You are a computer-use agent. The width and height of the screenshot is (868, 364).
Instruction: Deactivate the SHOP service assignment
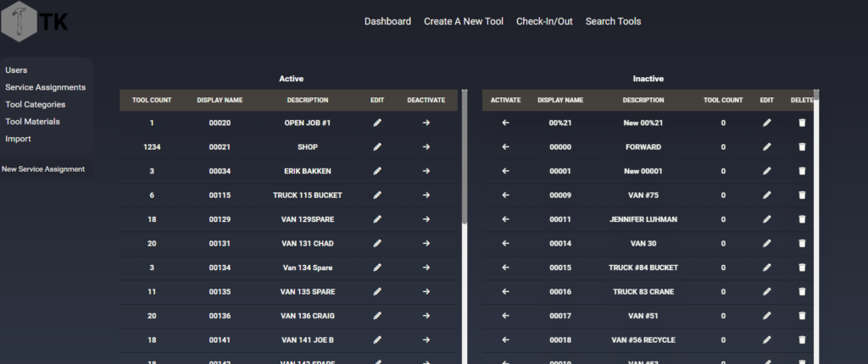(426, 146)
